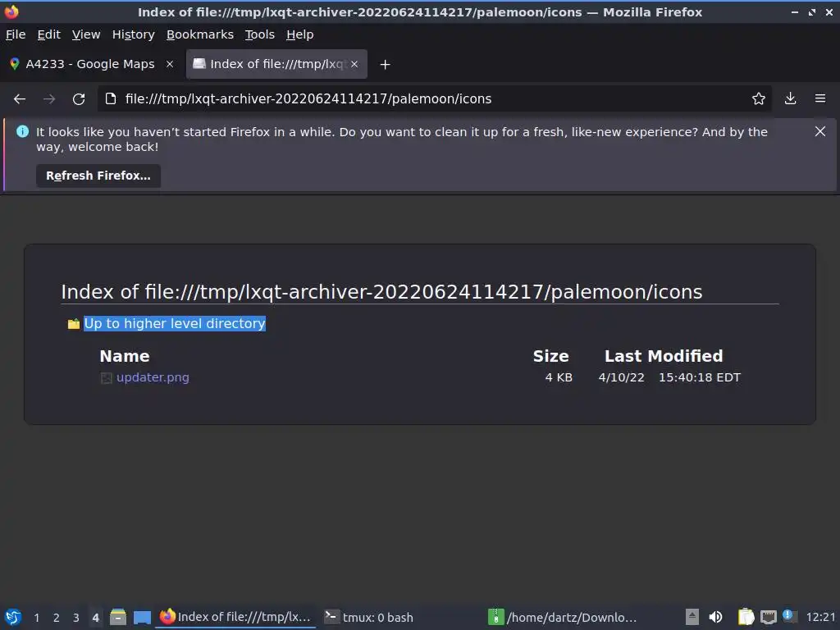Open the Downloads panel
This screenshot has width=840, height=630.
790,98
